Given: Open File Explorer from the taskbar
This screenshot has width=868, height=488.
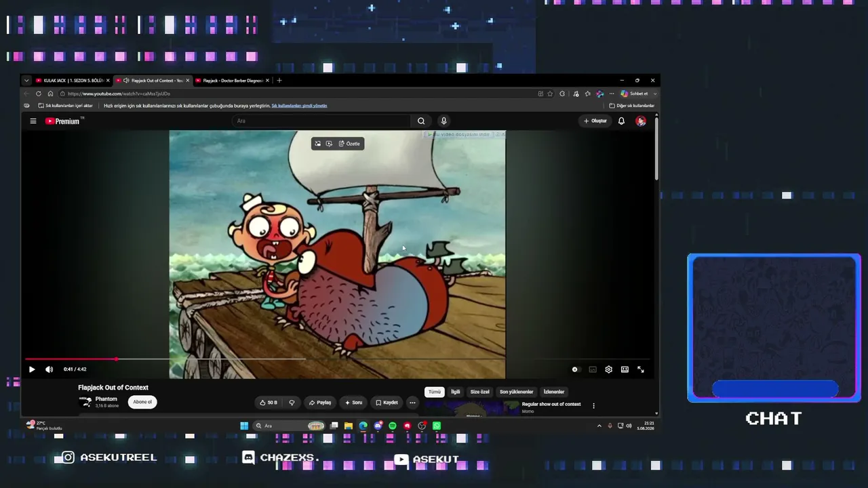Looking at the screenshot, I should click(x=349, y=426).
